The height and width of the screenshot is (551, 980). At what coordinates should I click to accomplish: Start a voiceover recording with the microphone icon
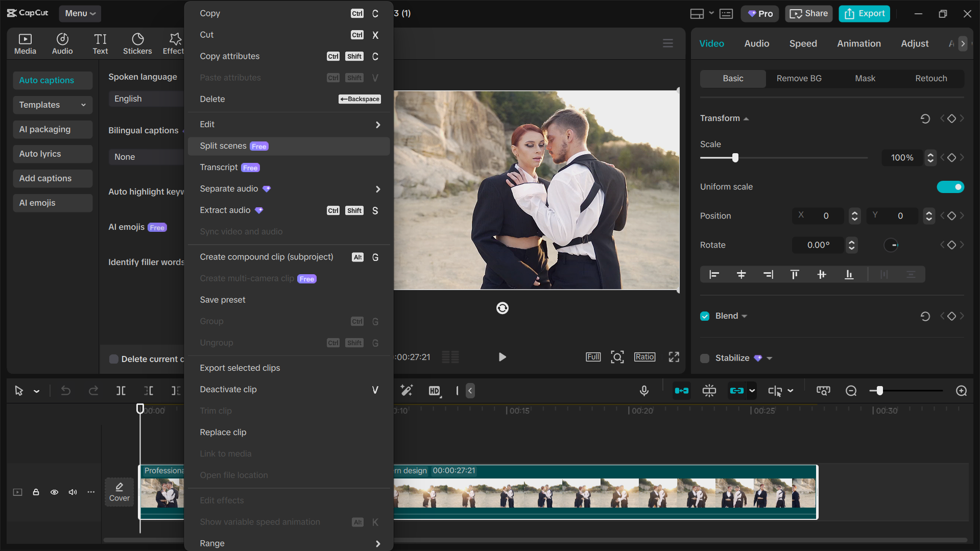tap(643, 391)
